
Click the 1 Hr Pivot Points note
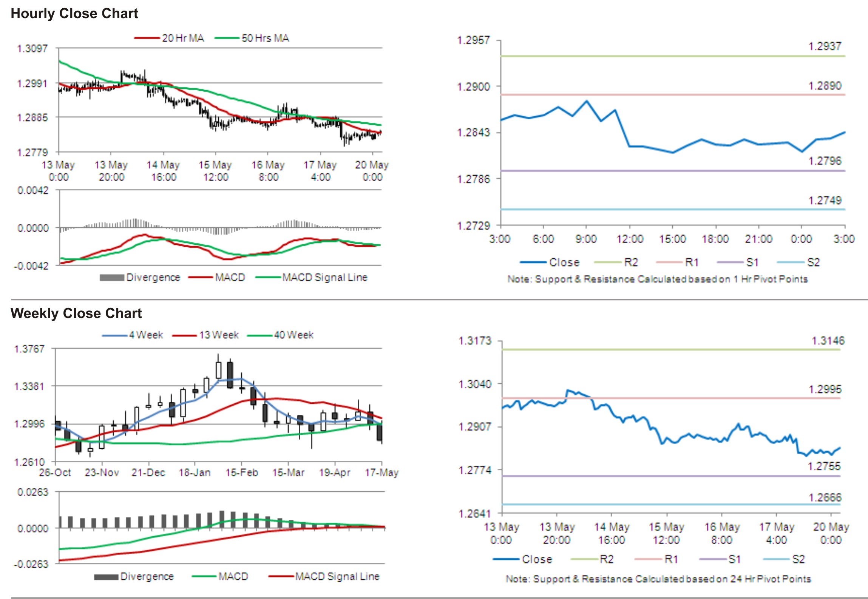(x=658, y=279)
